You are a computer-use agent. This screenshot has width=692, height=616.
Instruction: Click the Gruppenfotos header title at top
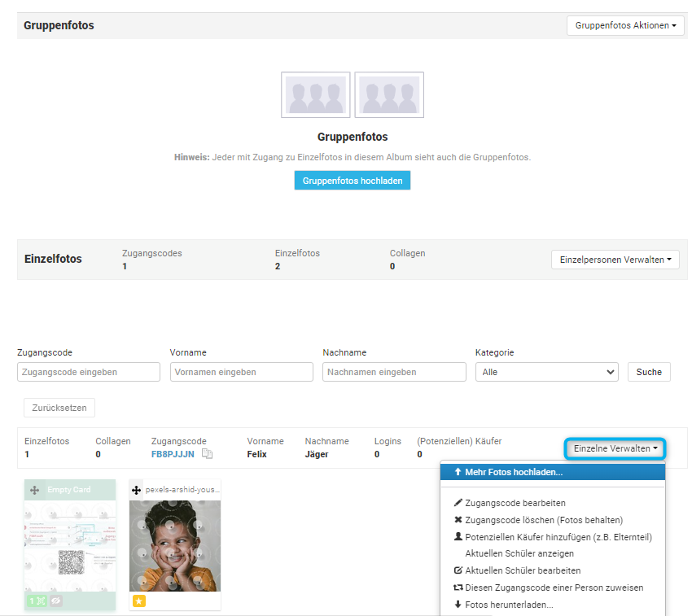click(59, 25)
